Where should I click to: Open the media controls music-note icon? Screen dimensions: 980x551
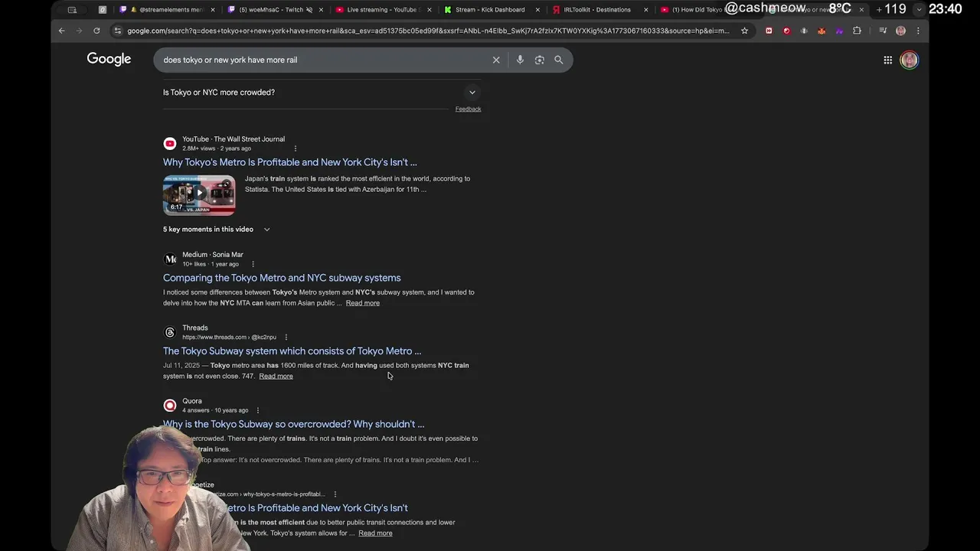click(883, 31)
